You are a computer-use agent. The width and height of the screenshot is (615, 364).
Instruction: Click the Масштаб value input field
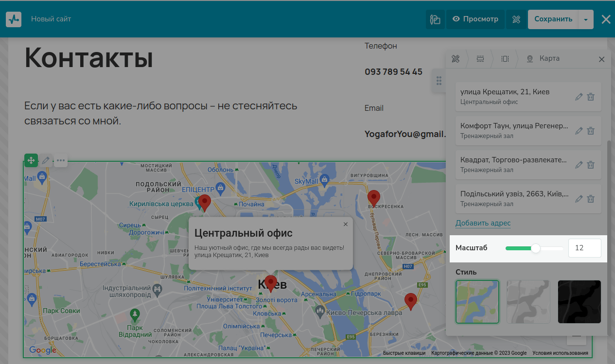[585, 248]
